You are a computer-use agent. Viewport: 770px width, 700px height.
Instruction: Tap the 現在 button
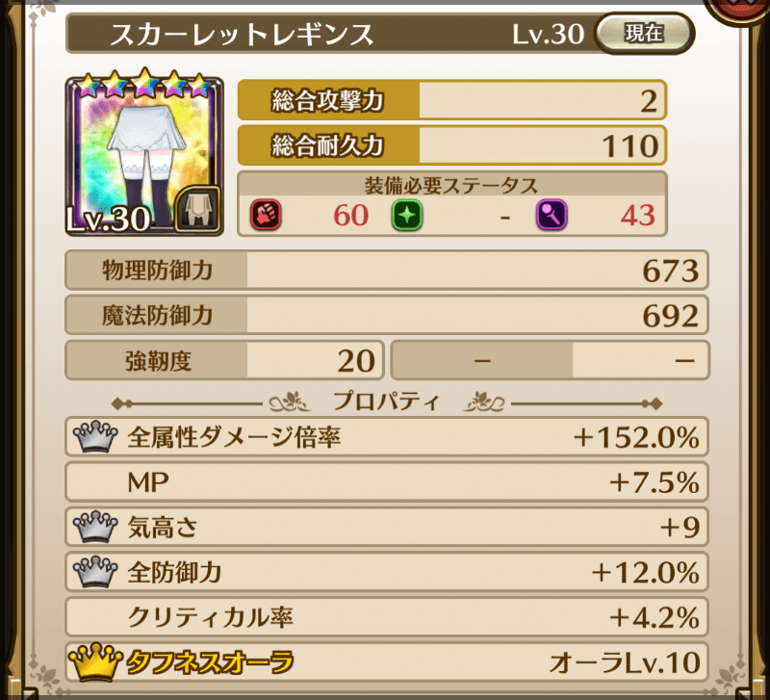click(644, 34)
